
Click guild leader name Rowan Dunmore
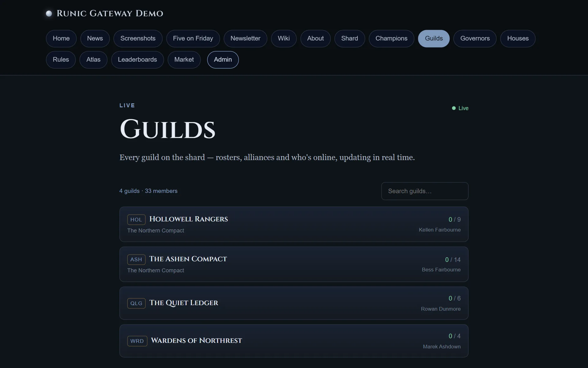tap(441, 309)
